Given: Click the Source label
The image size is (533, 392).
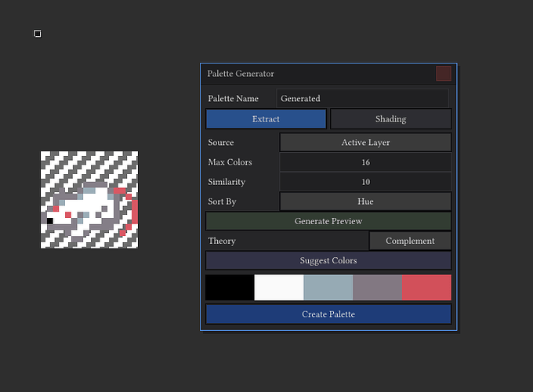Looking at the screenshot, I should tap(220, 143).
